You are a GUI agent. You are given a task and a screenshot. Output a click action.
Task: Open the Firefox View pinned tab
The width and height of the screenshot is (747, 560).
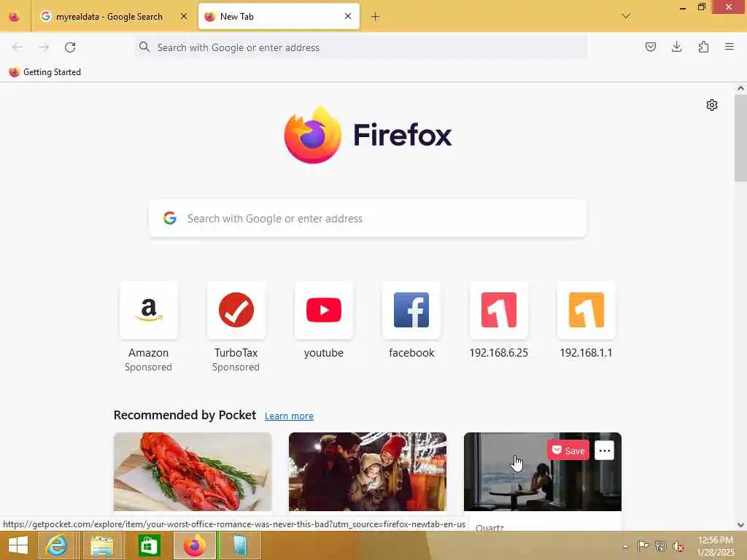15,17
